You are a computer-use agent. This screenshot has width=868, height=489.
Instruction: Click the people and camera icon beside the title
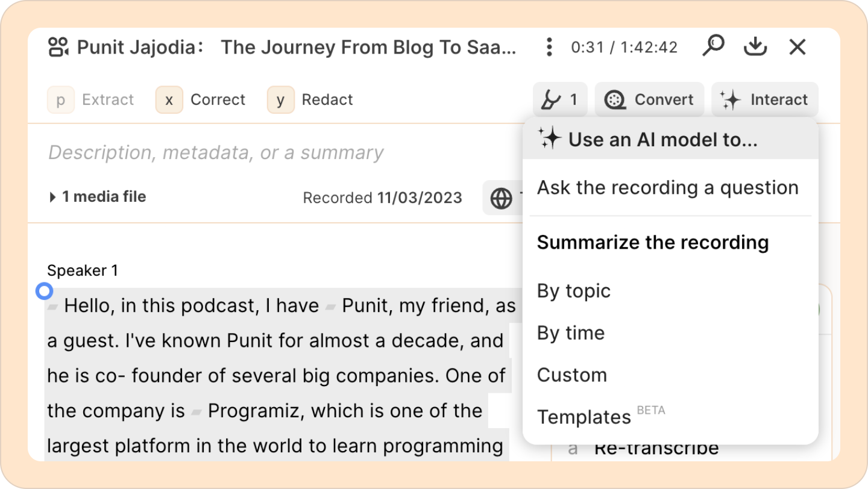[58, 47]
